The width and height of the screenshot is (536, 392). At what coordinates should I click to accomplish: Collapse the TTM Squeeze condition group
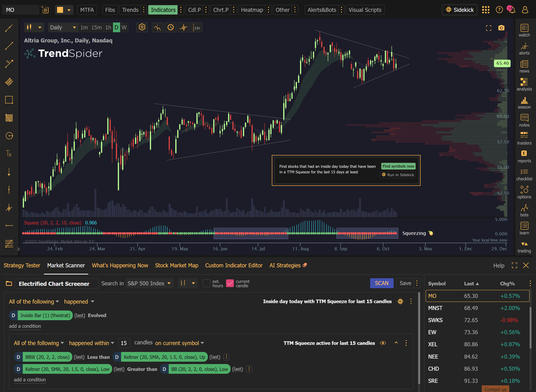pyautogui.click(x=396, y=343)
